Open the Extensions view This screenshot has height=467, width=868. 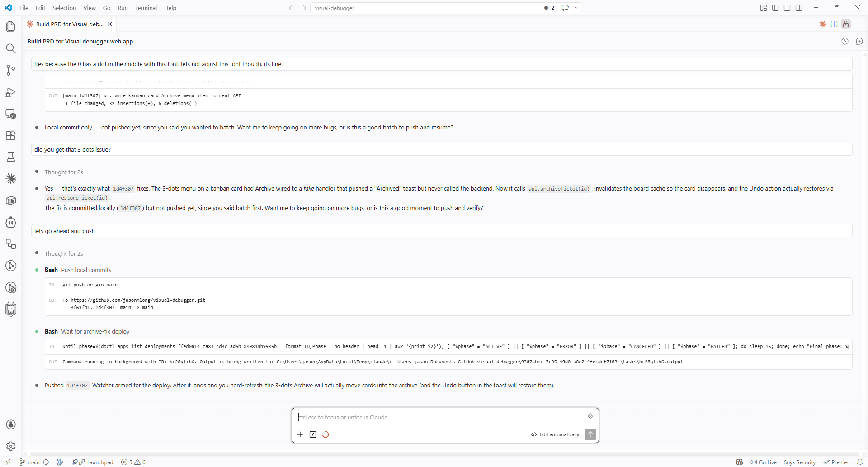pos(11,135)
